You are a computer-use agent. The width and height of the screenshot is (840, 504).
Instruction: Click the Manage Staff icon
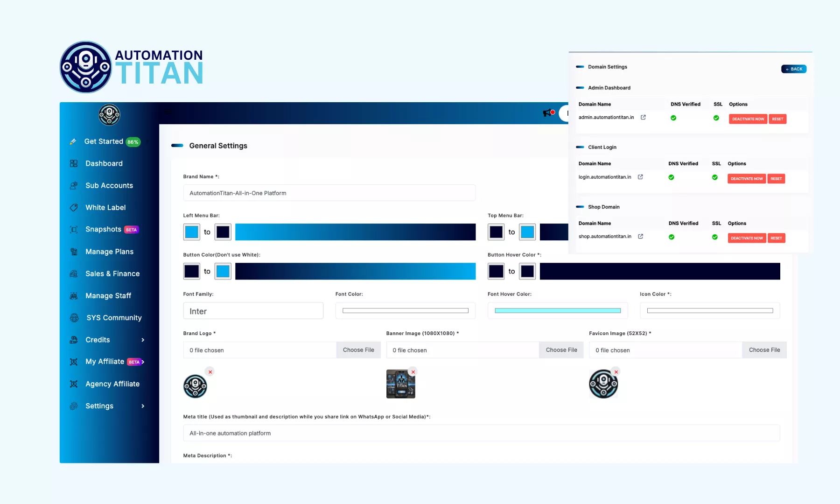74,295
